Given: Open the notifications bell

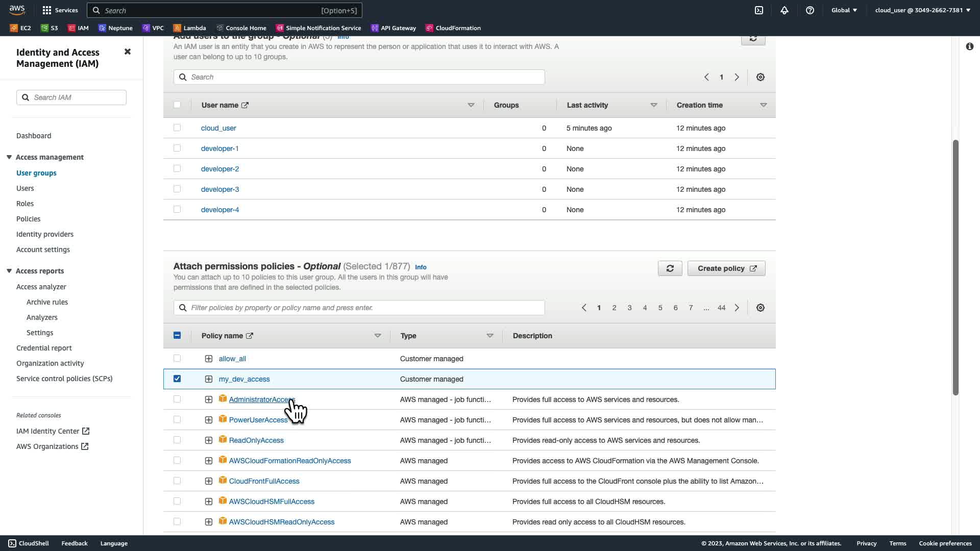Looking at the screenshot, I should coord(785,10).
